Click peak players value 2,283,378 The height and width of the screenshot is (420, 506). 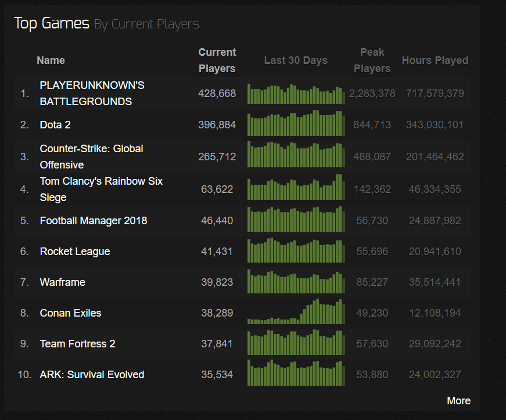click(372, 94)
